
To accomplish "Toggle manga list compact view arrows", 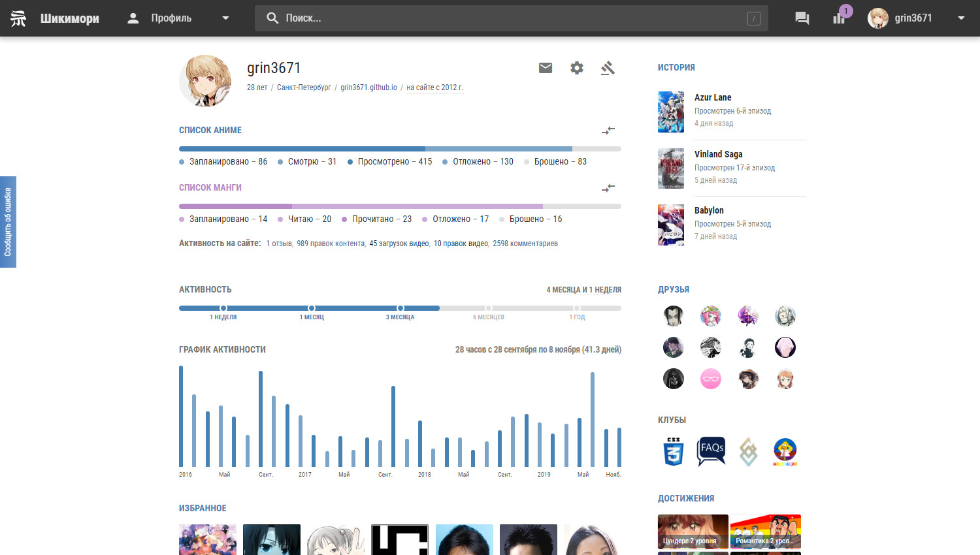I will pos(608,188).
